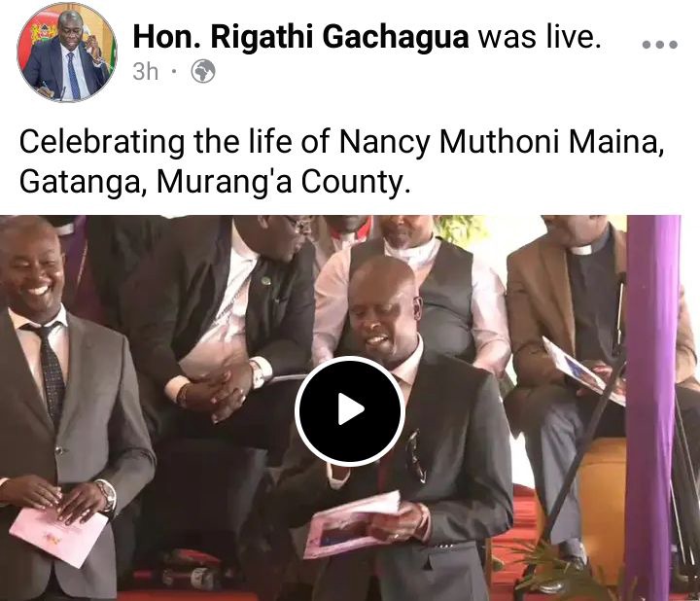Tap the 'Gatanga, Murang'a County.' caption line
This screenshot has height=601, width=700.
click(x=214, y=182)
